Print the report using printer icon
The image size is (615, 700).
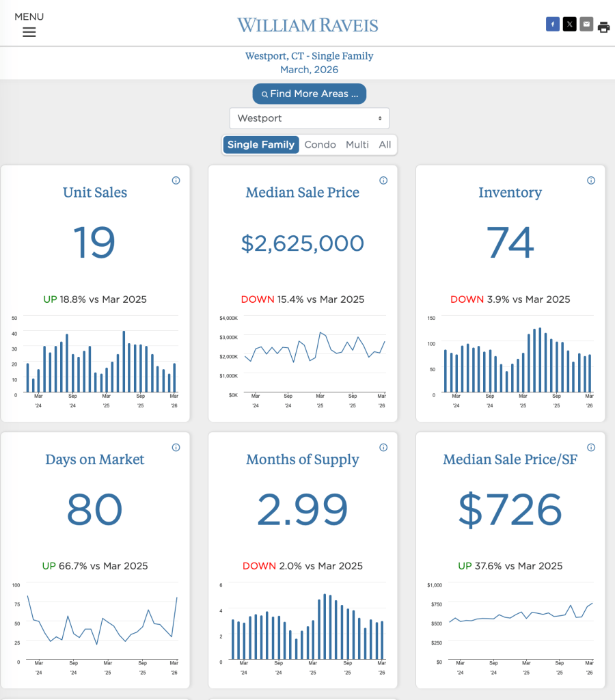[x=603, y=27]
